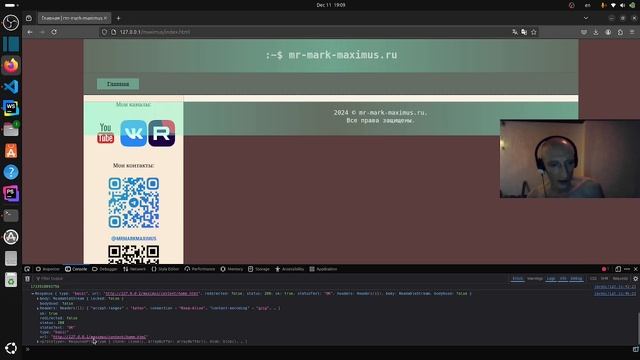Open DevTools more options menu
The height and width of the screenshot is (360, 640).
627,269
